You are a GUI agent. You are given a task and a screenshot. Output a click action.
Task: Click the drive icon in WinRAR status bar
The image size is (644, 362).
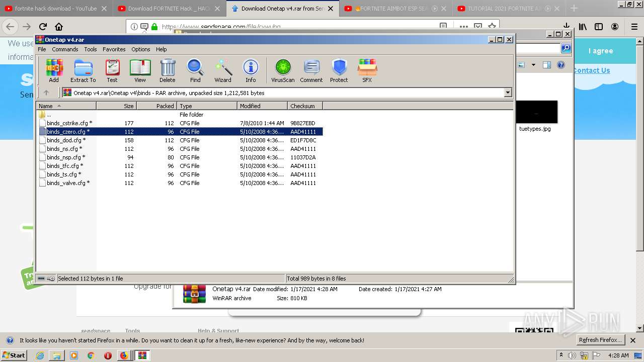pos(41,279)
